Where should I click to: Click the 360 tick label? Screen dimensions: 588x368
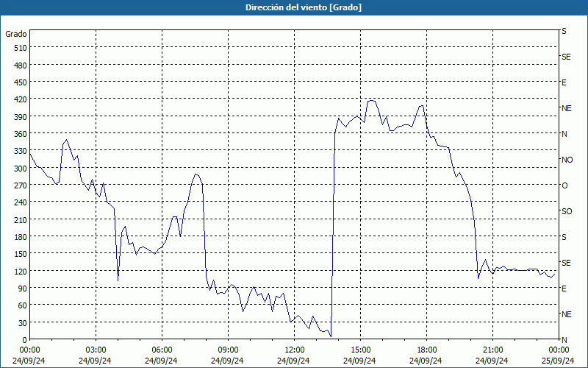pos(21,135)
